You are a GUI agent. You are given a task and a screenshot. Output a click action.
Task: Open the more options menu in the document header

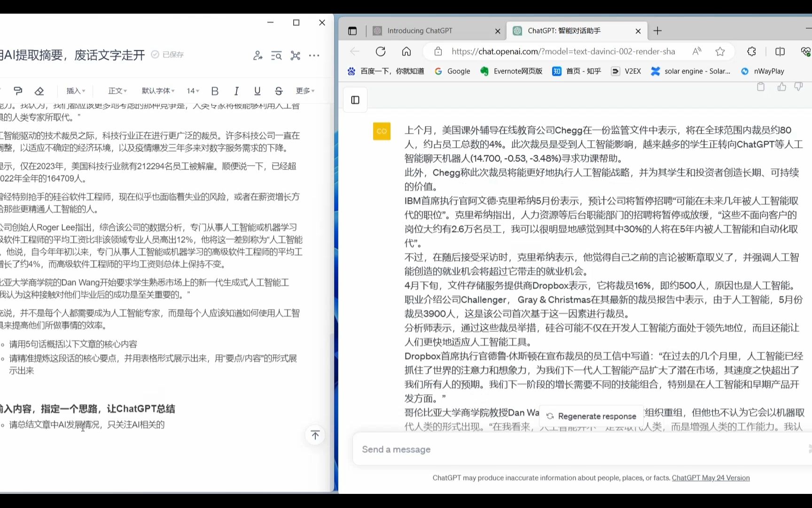click(314, 55)
